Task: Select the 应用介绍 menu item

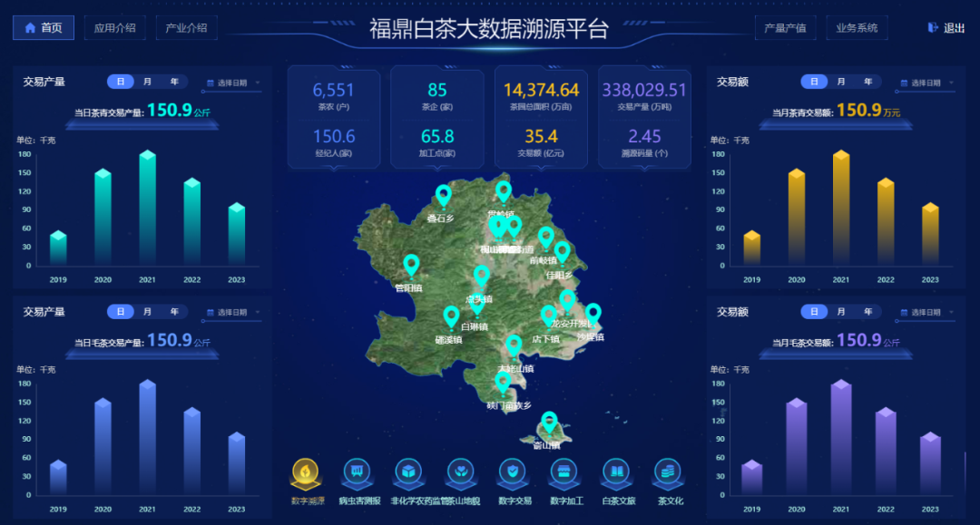Action: (x=114, y=28)
